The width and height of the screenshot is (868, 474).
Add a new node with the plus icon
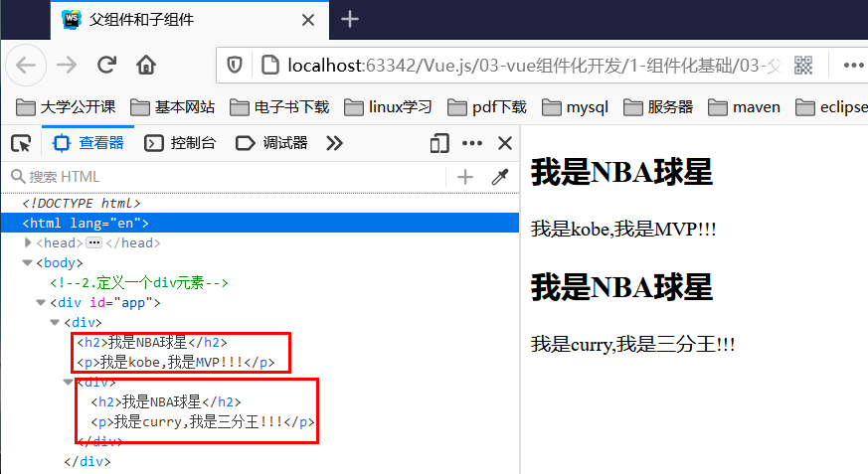point(465,177)
